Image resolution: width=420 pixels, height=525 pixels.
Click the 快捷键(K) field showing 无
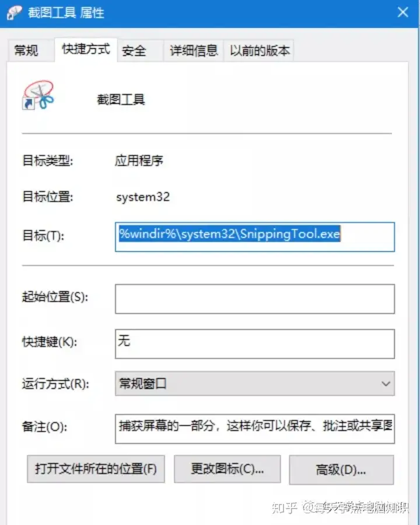(255, 344)
